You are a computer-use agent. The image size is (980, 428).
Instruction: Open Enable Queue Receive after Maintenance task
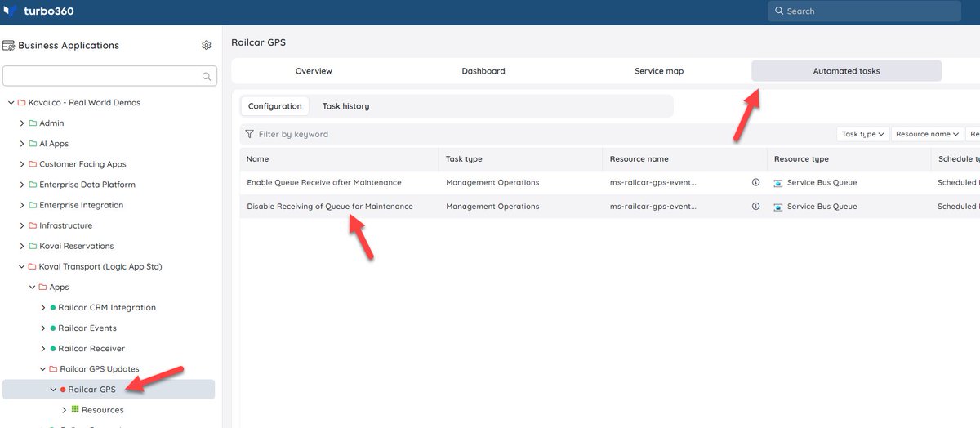point(324,182)
